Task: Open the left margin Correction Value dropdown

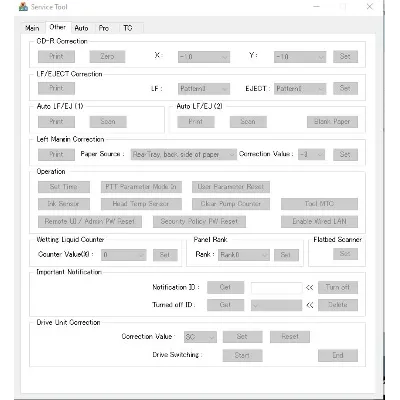Action: click(x=311, y=154)
